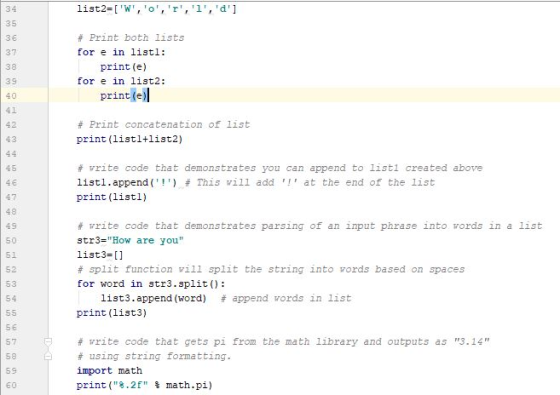560x395 pixels.
Task: Click print(e) on highlighted line 40
Action: (x=124, y=96)
